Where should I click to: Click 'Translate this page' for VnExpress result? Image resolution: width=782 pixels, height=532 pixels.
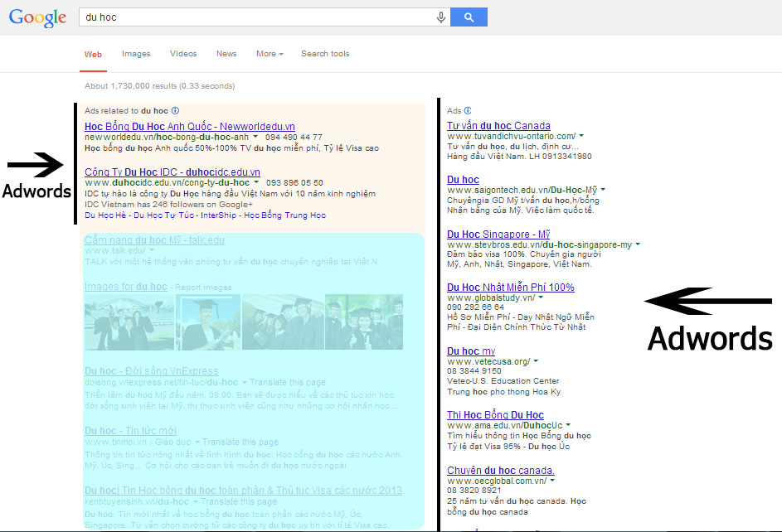287,382
